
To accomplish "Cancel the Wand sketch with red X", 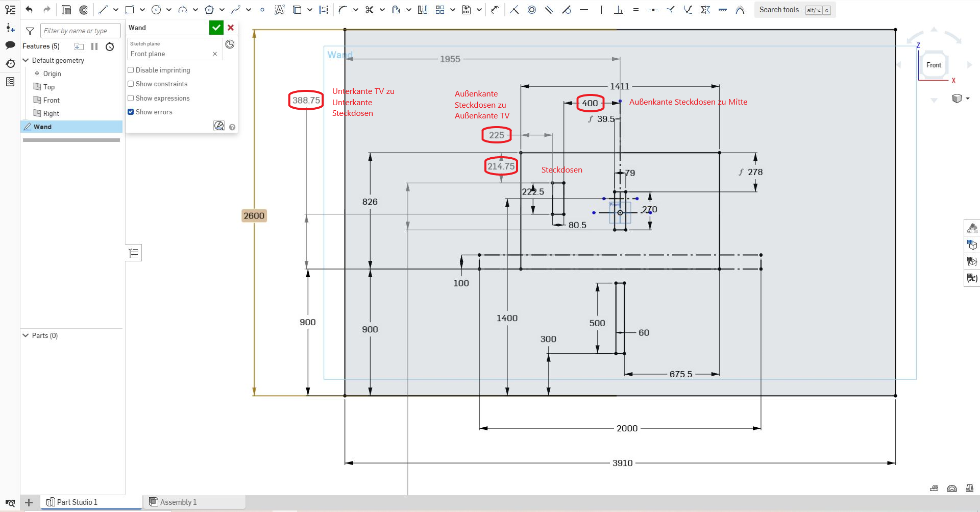I will pyautogui.click(x=231, y=28).
